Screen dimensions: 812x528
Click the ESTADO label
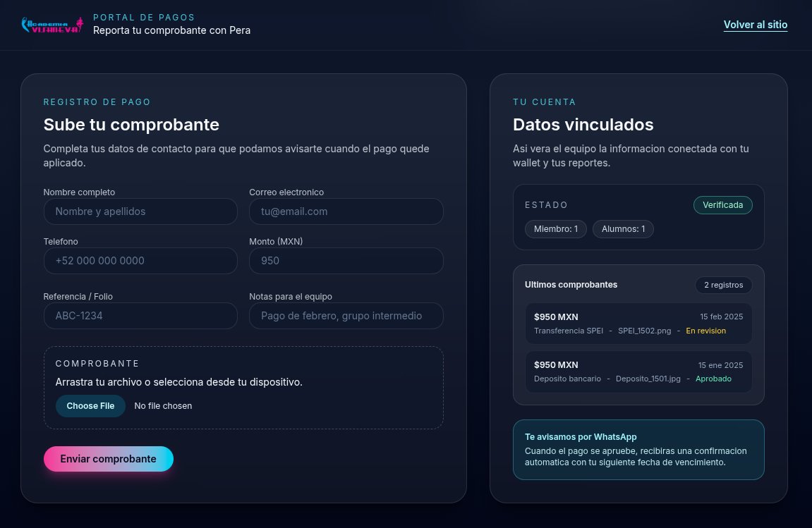(546, 205)
